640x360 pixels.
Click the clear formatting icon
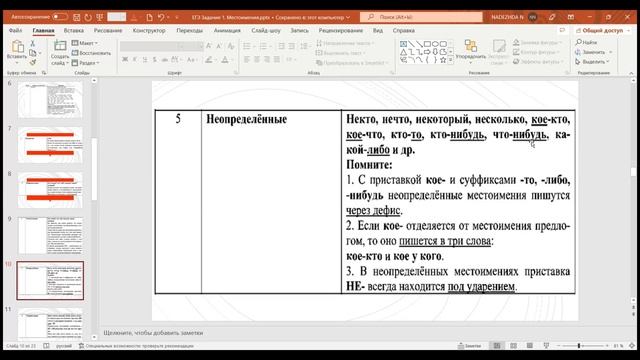[231, 46]
